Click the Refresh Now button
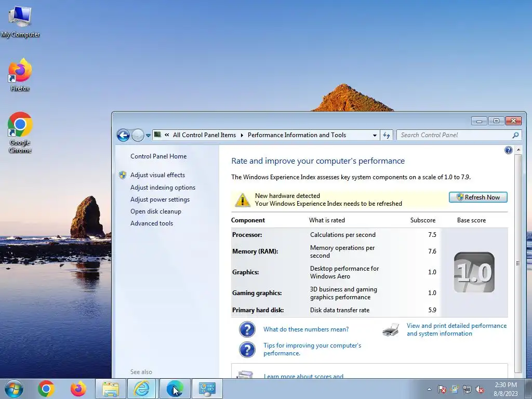 coord(478,197)
